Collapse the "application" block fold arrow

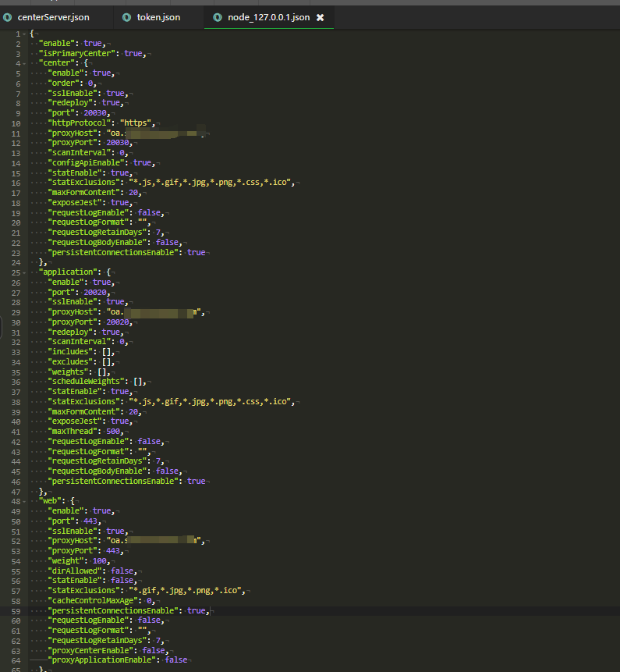click(26, 272)
